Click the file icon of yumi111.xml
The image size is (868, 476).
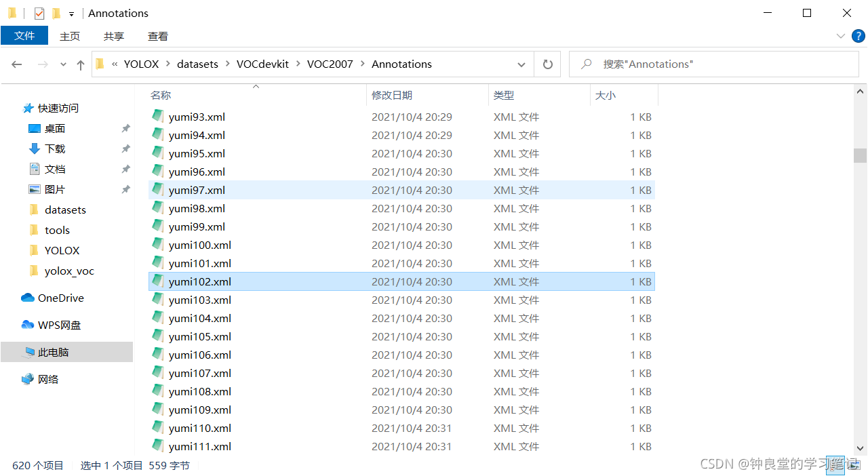[158, 446]
